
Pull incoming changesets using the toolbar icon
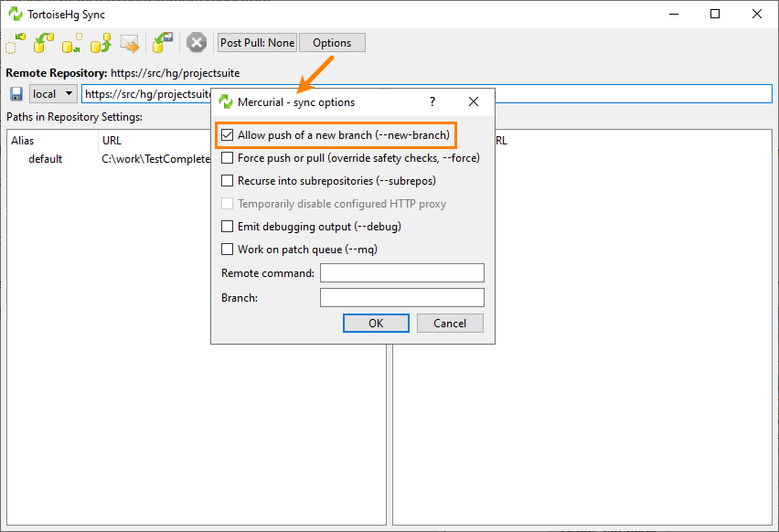tap(42, 42)
